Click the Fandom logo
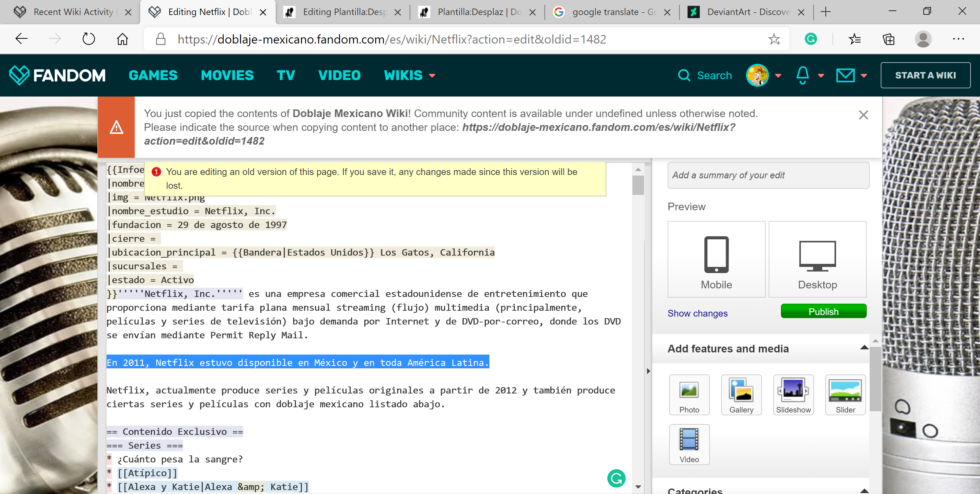This screenshot has width=980, height=494. click(57, 75)
